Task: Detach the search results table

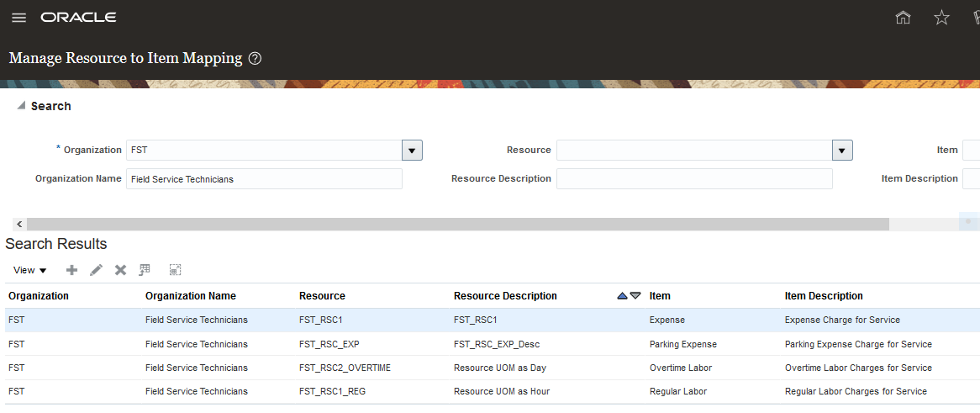Action: [x=175, y=270]
